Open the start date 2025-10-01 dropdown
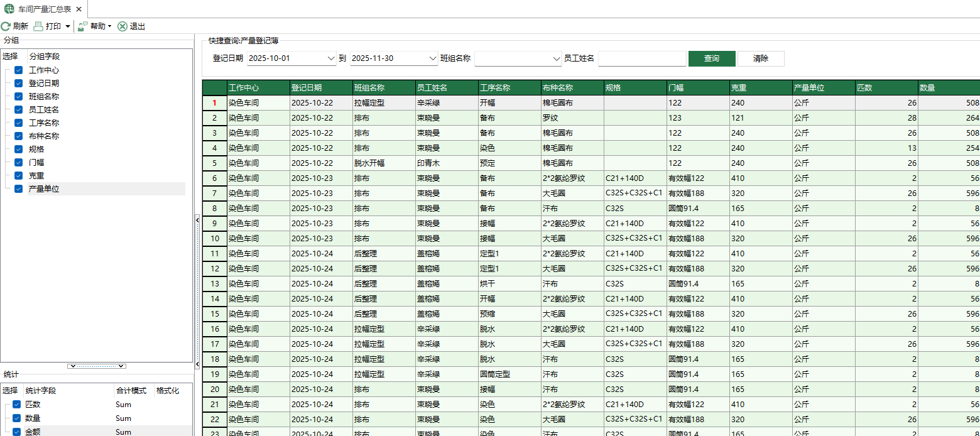Image resolution: width=980 pixels, height=436 pixels. click(331, 58)
